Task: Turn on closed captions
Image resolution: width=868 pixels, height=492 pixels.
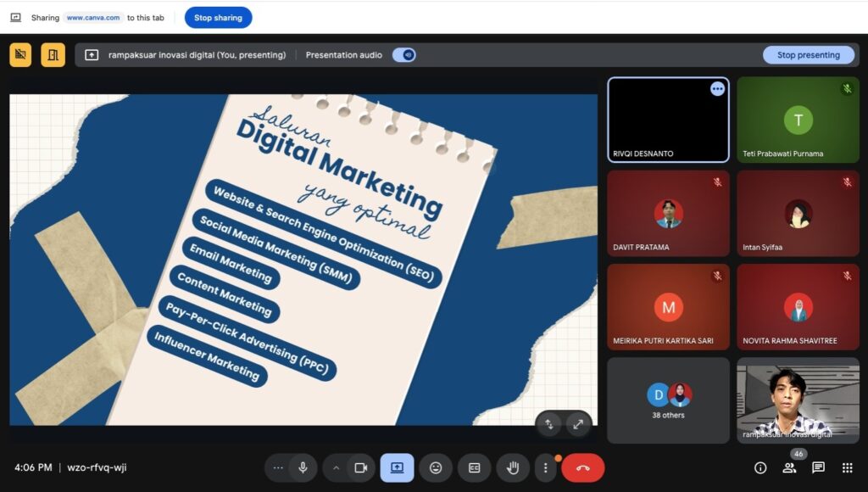Action: [x=474, y=467]
